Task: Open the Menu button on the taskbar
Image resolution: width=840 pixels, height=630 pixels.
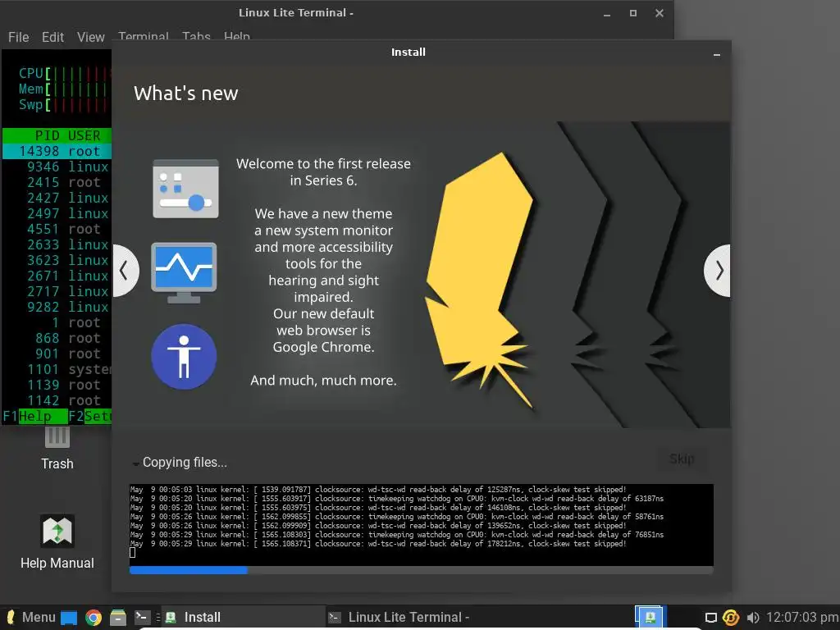Action: click(x=30, y=617)
